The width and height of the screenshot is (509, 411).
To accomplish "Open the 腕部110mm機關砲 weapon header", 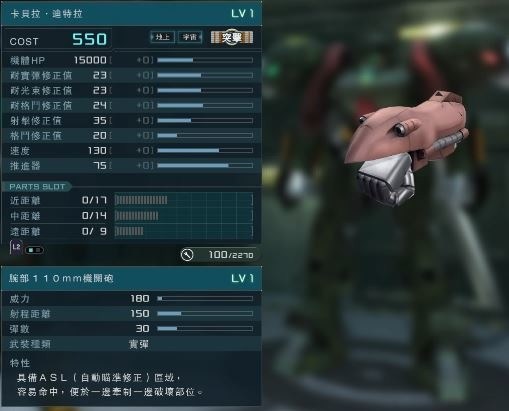I will [x=131, y=278].
